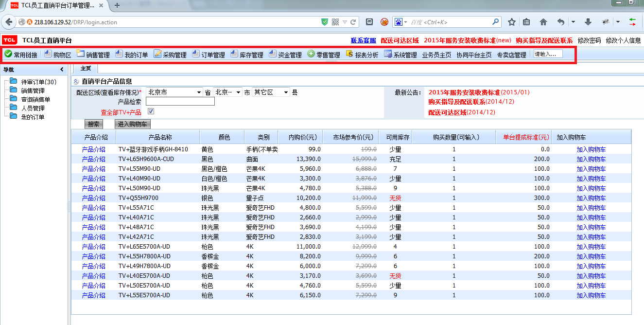Sort by the 内购价(元) column header
The width and height of the screenshot is (644, 325).
click(x=302, y=137)
